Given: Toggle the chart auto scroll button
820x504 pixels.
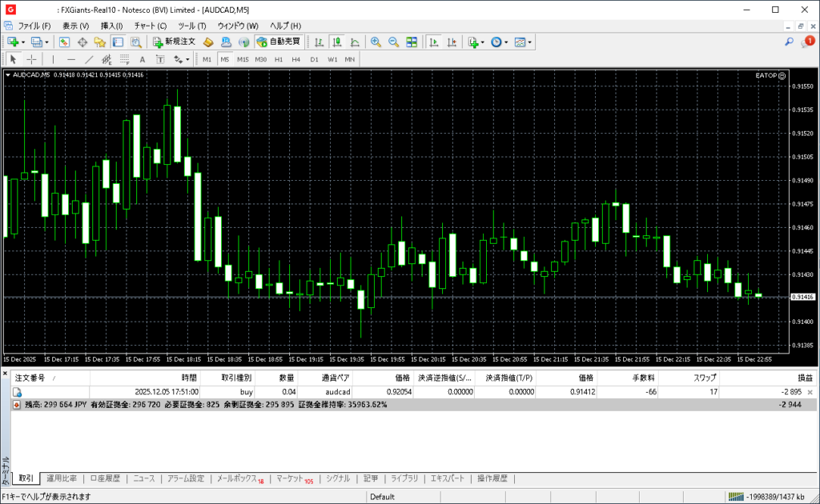Looking at the screenshot, I should coord(433,42).
